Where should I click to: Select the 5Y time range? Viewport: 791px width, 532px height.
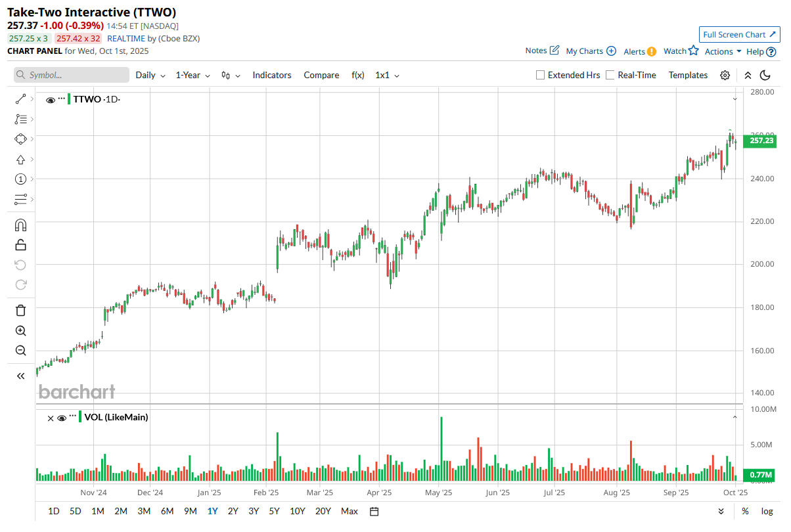[274, 511]
